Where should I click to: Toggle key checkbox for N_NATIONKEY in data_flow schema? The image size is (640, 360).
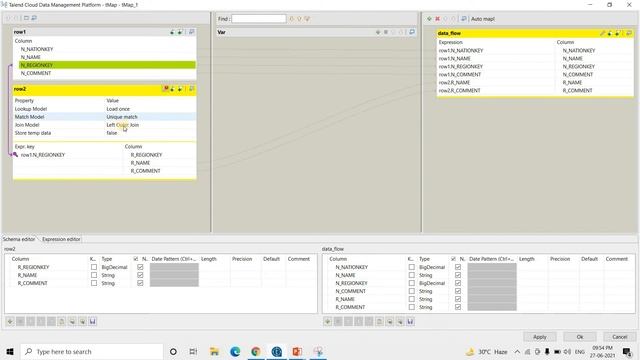click(411, 267)
